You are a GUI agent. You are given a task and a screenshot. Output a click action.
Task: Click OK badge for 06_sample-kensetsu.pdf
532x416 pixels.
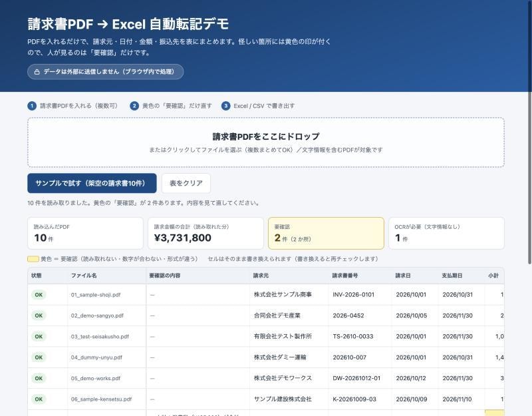click(x=39, y=399)
